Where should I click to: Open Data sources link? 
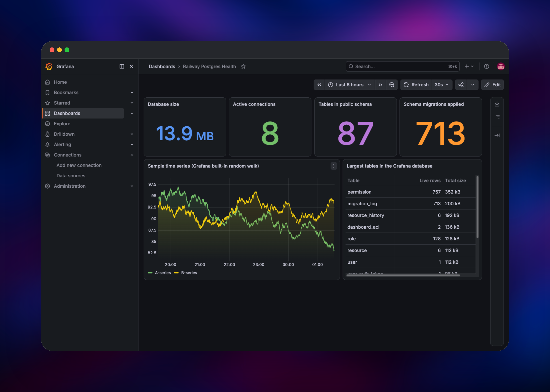(71, 176)
